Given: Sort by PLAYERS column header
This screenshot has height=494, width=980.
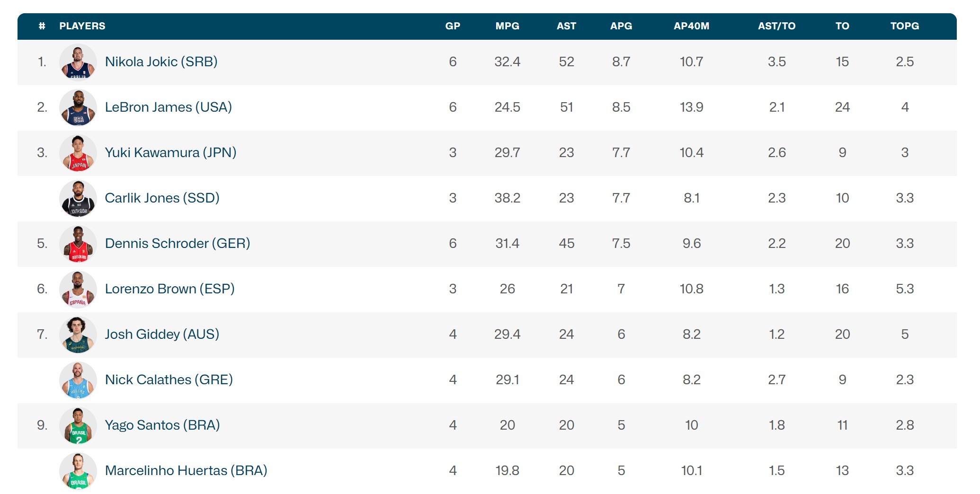Looking at the screenshot, I should [x=82, y=26].
